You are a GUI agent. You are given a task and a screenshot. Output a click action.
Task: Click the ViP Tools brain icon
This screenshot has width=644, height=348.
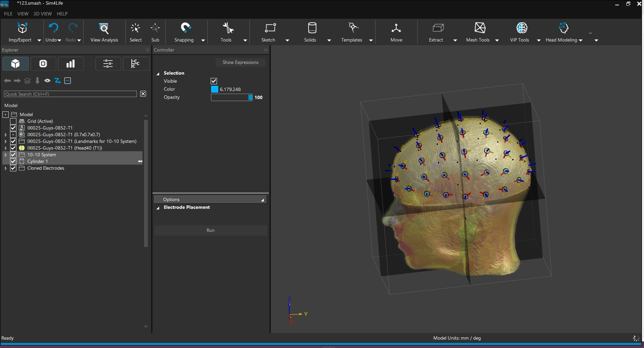[x=522, y=28]
